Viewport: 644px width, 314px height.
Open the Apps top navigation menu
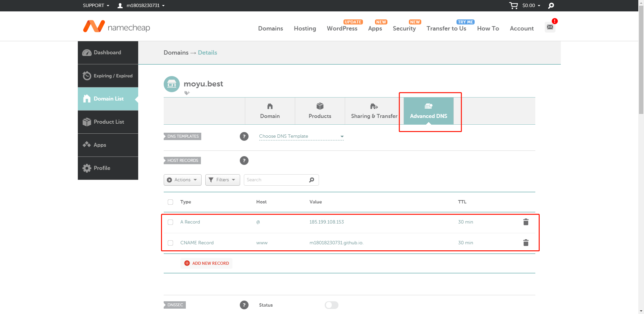[x=375, y=28]
